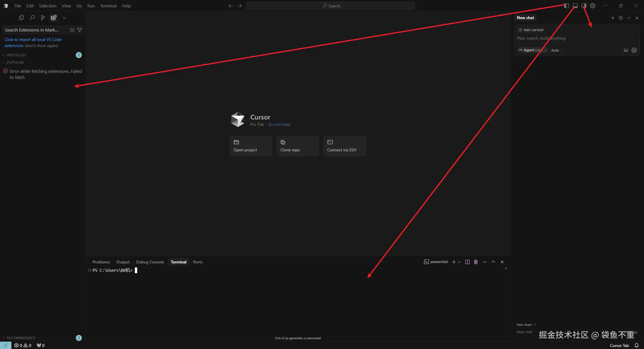
Task: Open the Selection menu
Action: click(x=48, y=6)
